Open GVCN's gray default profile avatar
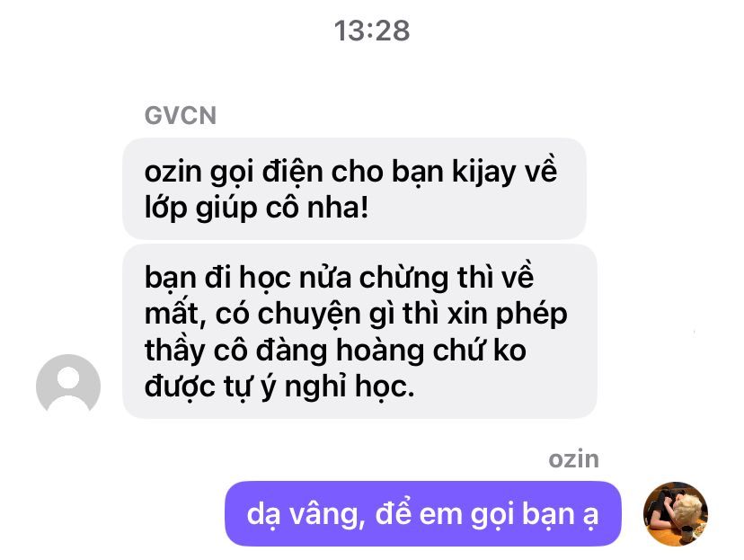Image resolution: width=744 pixels, height=560 pixels. [68, 384]
